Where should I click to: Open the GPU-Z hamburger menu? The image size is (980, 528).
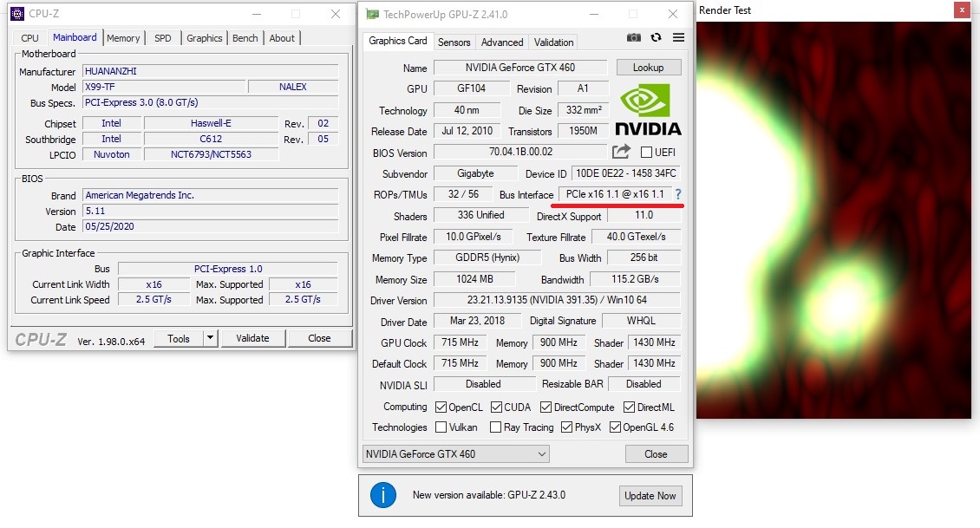coord(678,37)
